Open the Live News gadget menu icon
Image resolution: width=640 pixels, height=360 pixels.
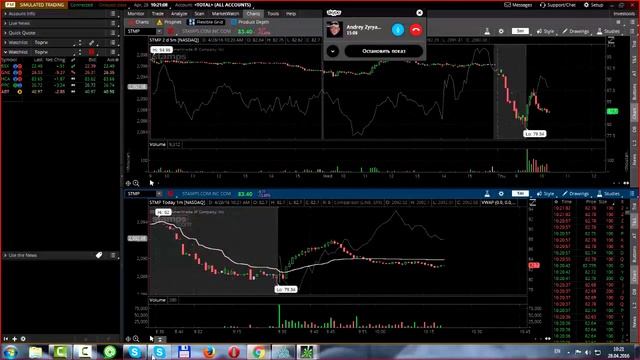tap(113, 23)
